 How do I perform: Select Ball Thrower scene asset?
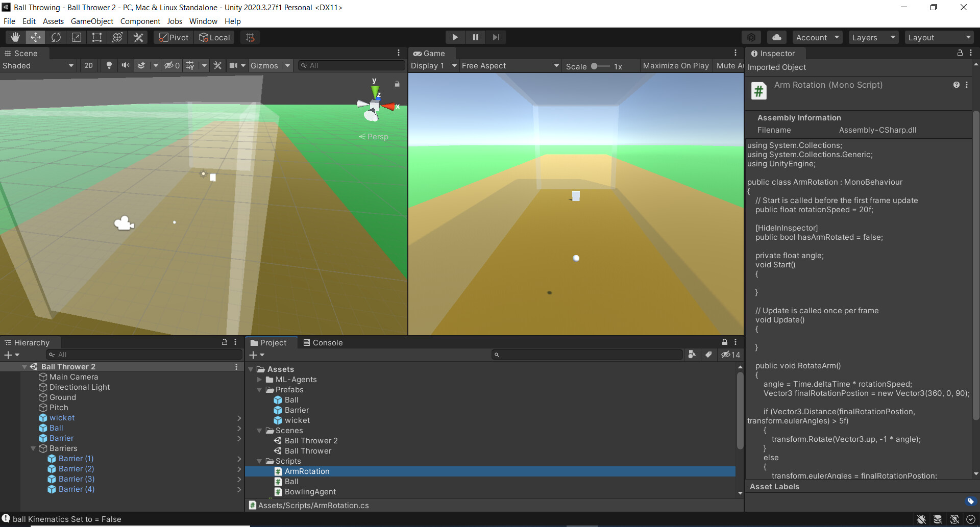tap(308, 451)
